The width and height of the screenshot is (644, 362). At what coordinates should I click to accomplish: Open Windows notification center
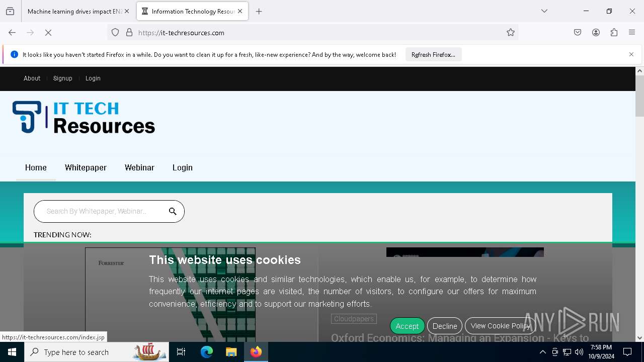tap(627, 352)
